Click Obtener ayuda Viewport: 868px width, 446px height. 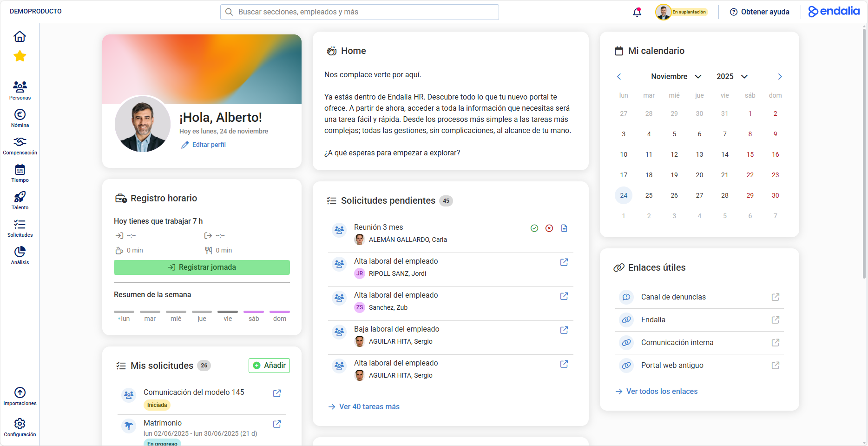(x=760, y=12)
